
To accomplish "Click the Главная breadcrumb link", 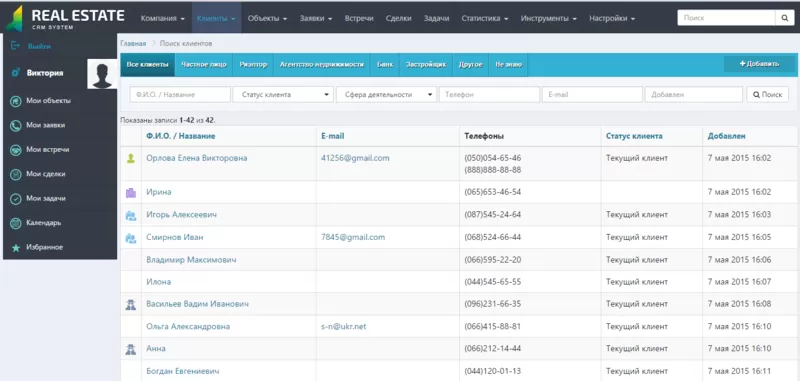I will (x=133, y=44).
